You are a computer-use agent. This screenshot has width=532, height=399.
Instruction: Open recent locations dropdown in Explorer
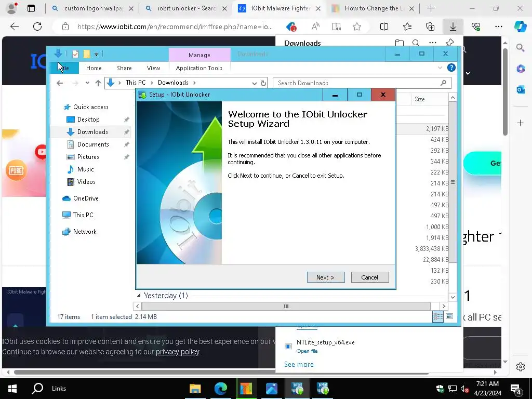87,83
